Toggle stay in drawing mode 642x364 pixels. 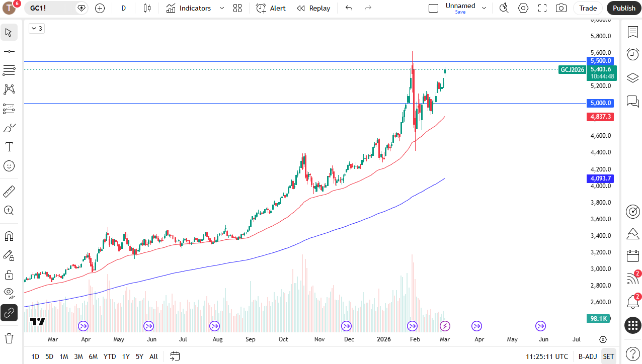[9, 255]
